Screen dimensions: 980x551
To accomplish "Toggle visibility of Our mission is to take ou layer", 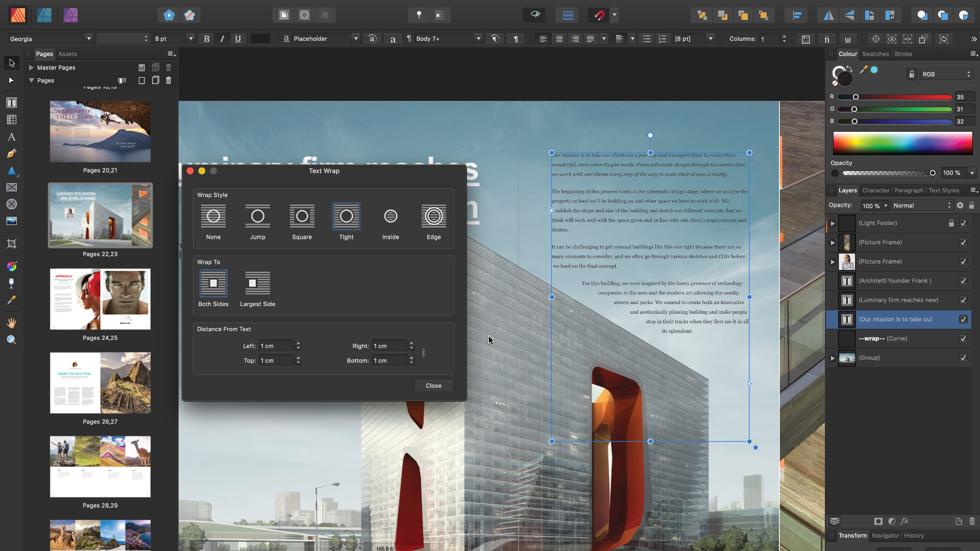I will point(964,319).
